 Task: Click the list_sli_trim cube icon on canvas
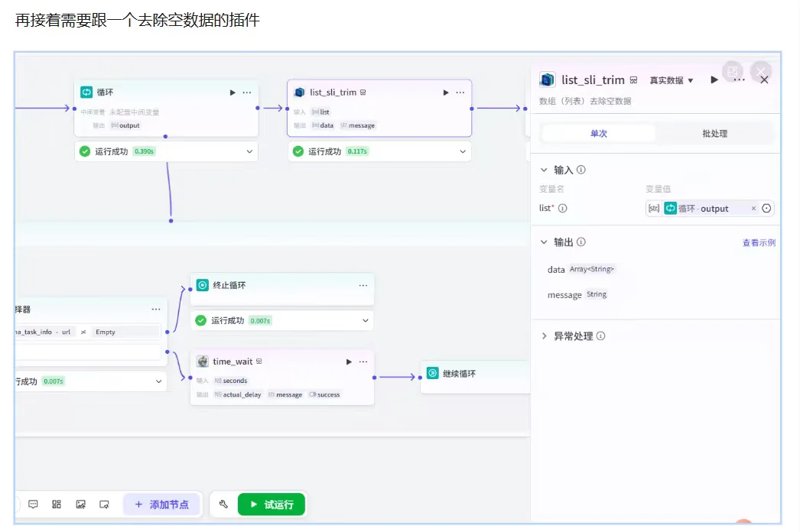(300, 92)
